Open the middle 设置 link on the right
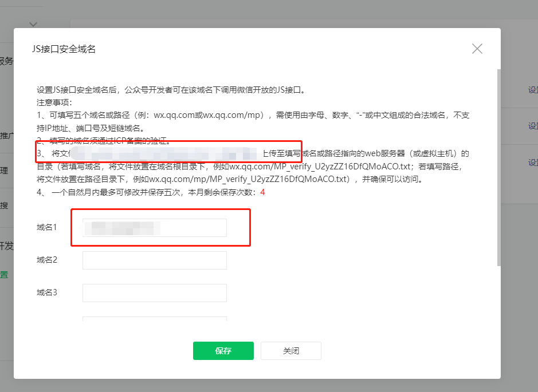This screenshot has height=392, width=538. click(x=532, y=126)
